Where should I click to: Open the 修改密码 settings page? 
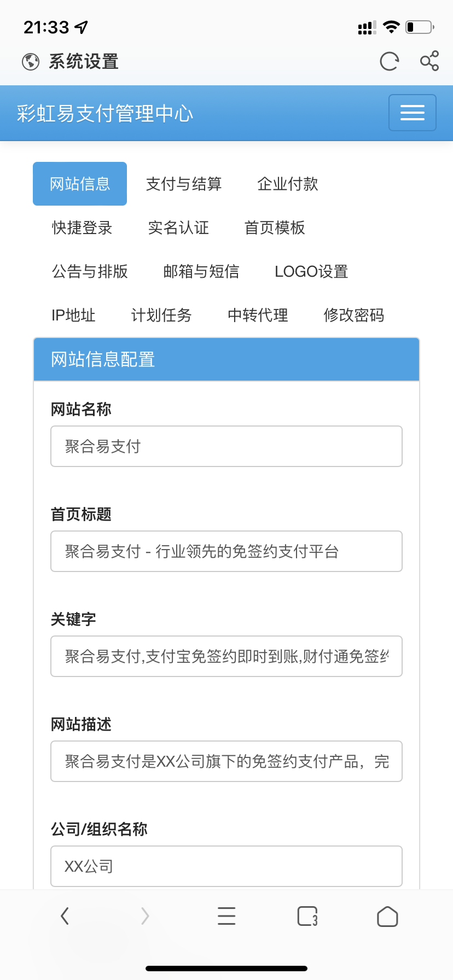(x=354, y=316)
